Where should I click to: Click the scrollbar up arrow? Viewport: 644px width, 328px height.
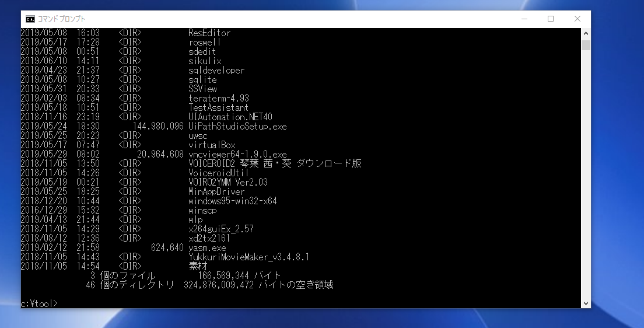coord(586,33)
